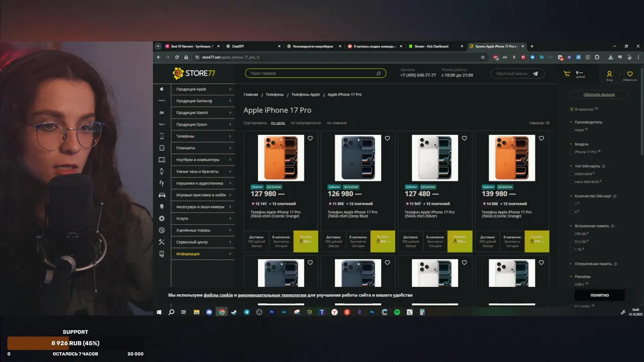Screen dimensions: 644x362
Task: Sort products по популярности
Action: [x=305, y=123]
